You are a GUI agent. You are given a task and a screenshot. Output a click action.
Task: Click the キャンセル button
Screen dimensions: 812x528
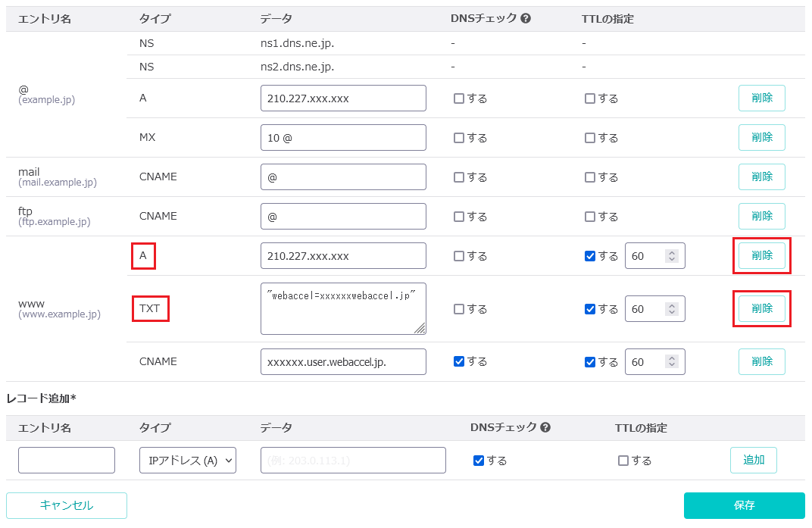[67, 505]
